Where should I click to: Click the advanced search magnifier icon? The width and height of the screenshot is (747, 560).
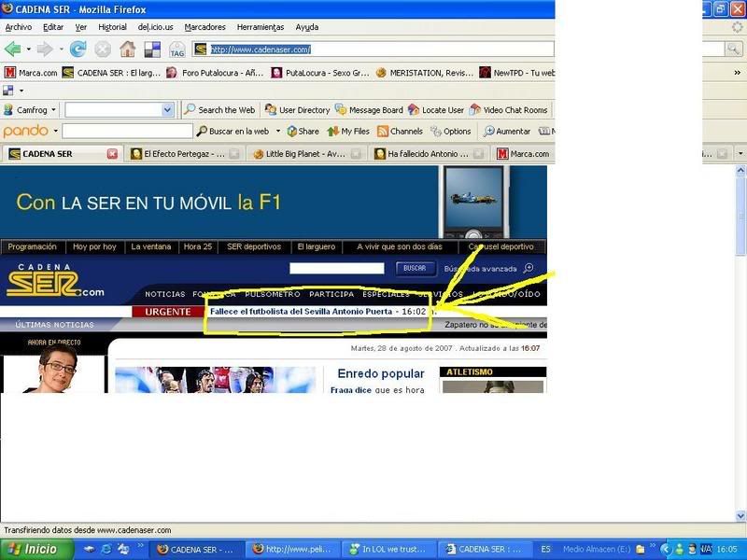529,269
